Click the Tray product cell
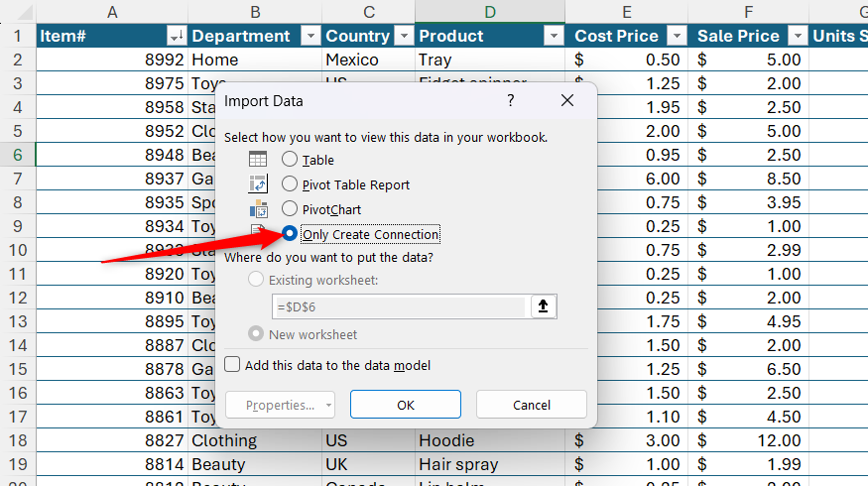The height and width of the screenshot is (486, 868). click(490, 60)
